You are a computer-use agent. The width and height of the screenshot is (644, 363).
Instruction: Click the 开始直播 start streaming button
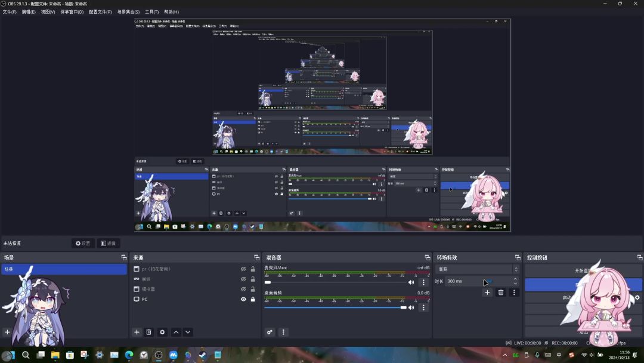pos(583,270)
